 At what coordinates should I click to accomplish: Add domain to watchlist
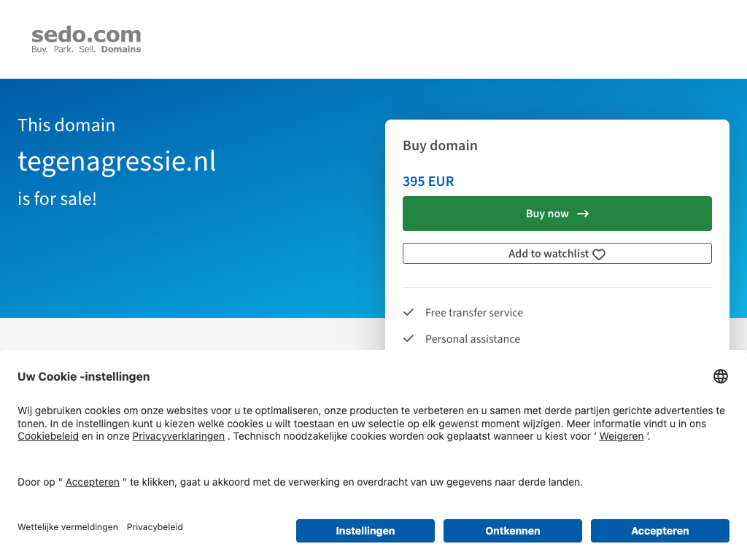[557, 254]
